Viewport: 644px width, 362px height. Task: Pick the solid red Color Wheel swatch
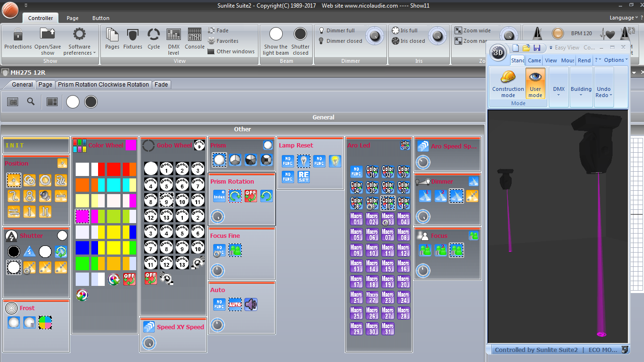click(114, 169)
